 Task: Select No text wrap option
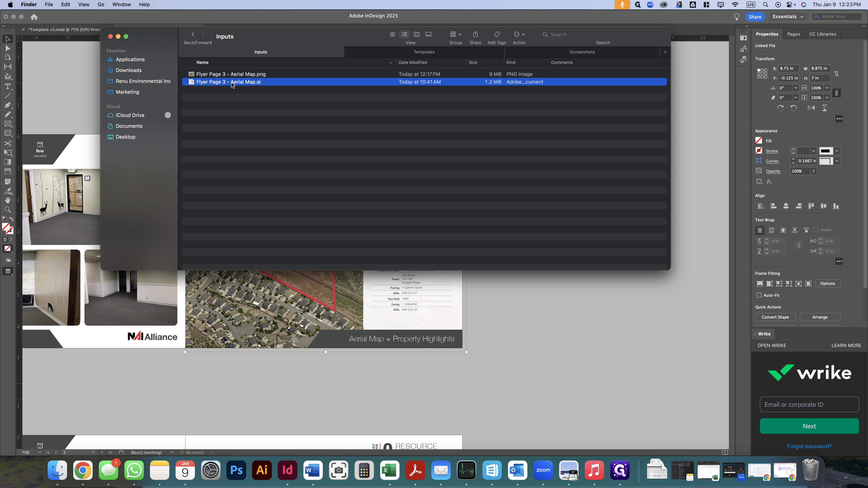point(759,230)
